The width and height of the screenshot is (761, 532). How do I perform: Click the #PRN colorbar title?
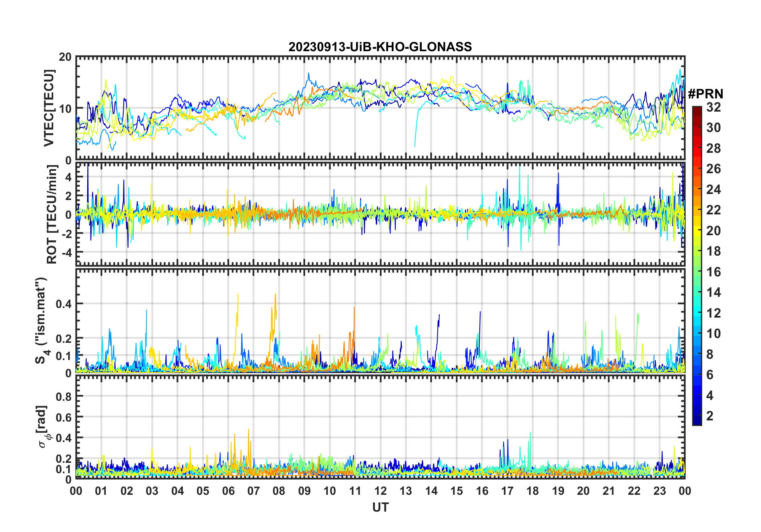(x=705, y=94)
